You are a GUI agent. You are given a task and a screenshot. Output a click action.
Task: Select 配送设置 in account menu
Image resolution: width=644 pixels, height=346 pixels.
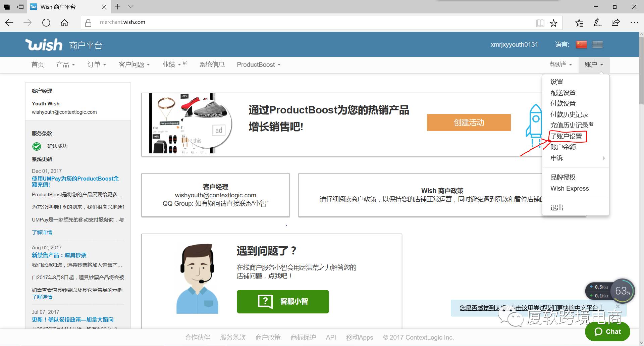pos(563,93)
